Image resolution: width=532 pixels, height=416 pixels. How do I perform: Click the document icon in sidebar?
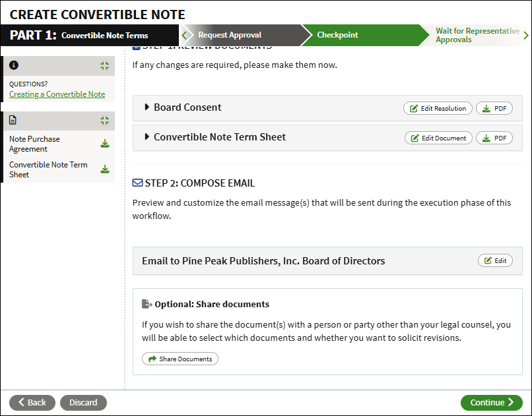pos(13,120)
